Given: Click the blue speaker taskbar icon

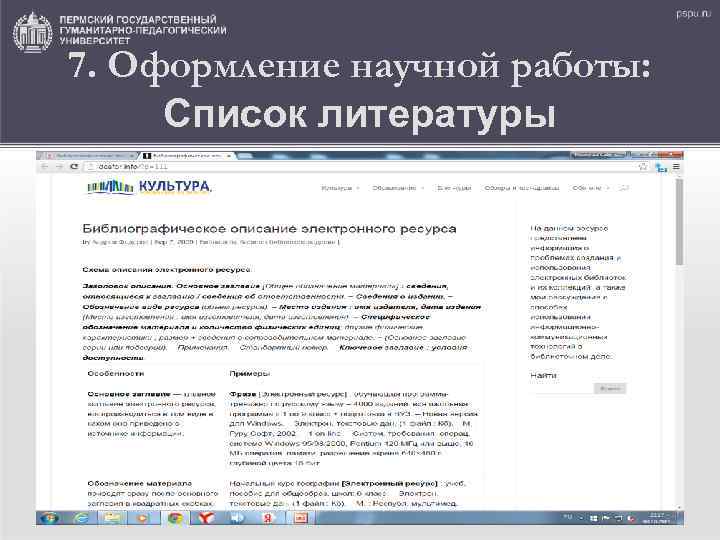Looking at the screenshot, I should pos(237,518).
